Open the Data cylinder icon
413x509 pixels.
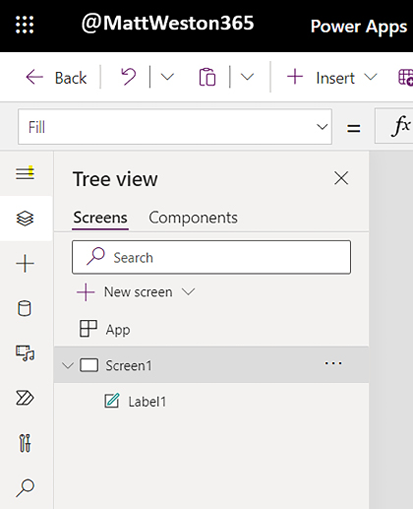pos(24,308)
